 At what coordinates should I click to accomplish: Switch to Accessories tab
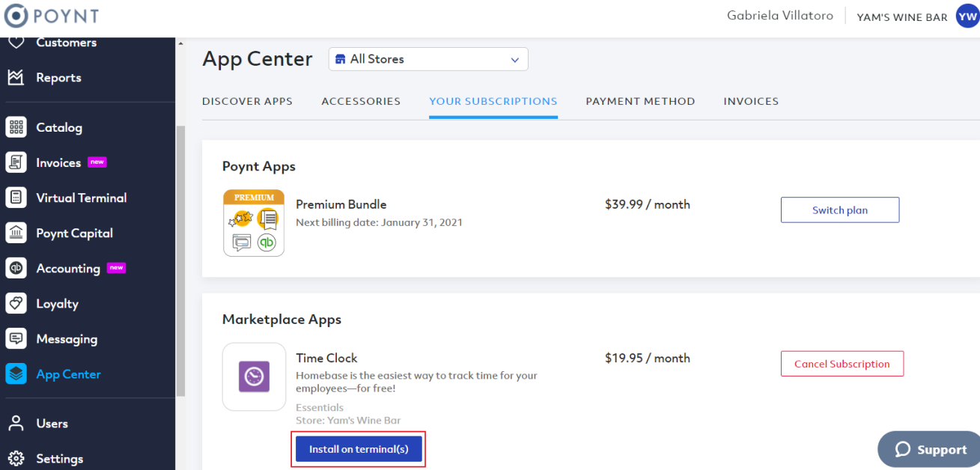pos(361,101)
